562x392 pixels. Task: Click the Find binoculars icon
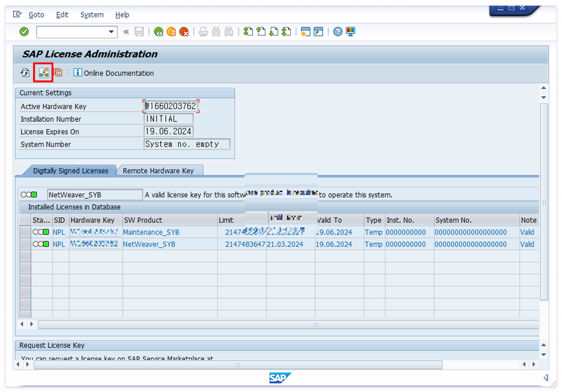pos(216,32)
